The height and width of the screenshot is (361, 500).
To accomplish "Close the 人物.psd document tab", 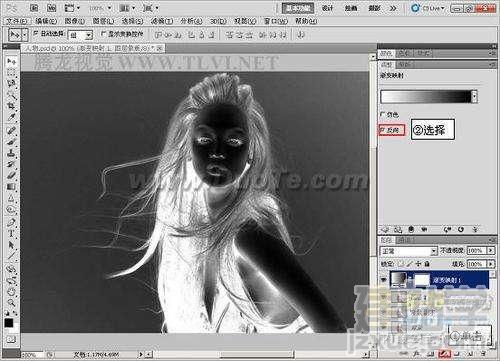I will coord(160,48).
